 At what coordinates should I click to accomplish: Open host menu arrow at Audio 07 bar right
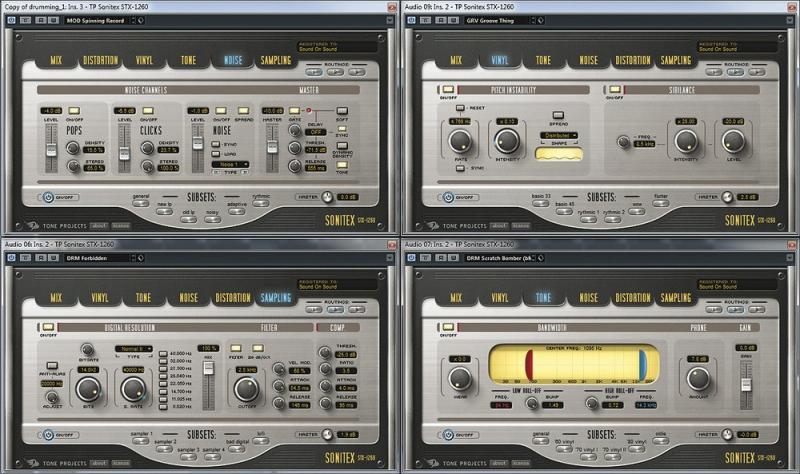(790, 258)
